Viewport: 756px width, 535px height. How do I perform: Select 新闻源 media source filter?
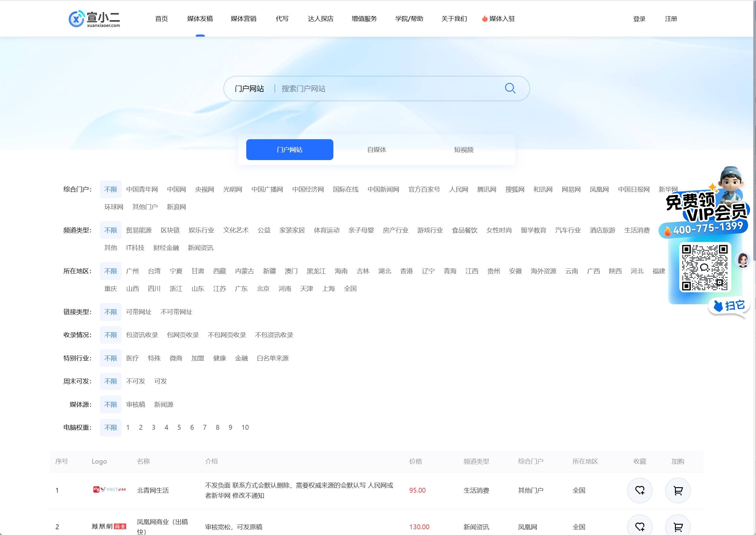click(x=164, y=404)
